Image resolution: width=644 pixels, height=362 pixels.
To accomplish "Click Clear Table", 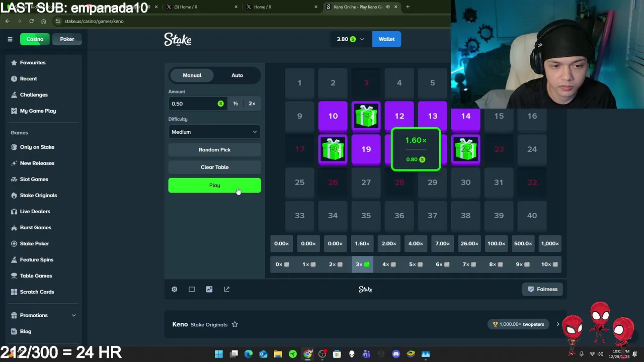I will click(214, 167).
